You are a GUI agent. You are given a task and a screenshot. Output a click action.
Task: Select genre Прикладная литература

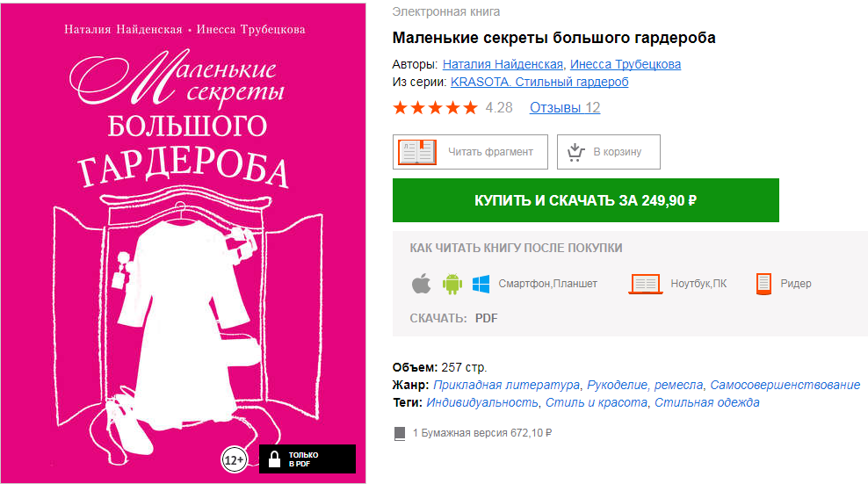coord(507,385)
